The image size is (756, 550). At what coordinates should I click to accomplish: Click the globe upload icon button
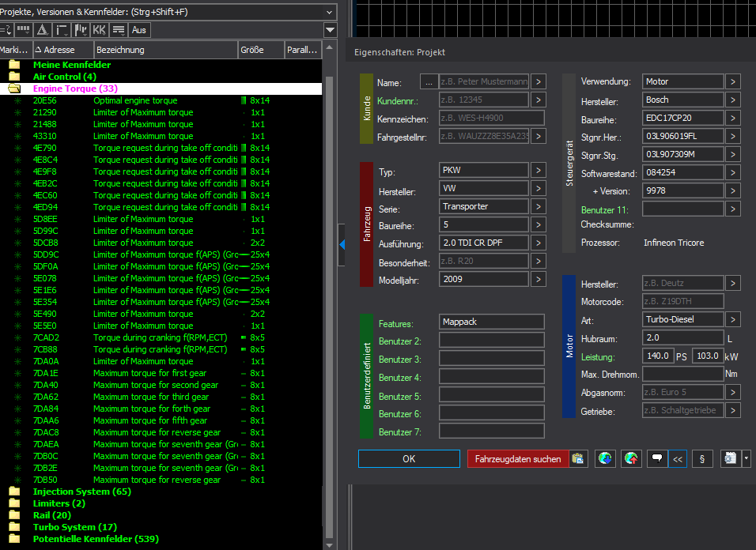630,458
